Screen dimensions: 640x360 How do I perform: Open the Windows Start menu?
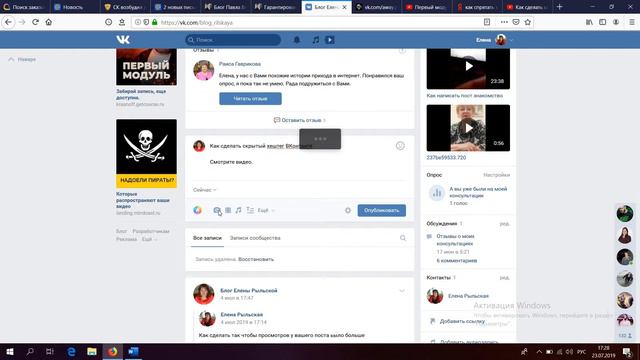(x=9, y=351)
